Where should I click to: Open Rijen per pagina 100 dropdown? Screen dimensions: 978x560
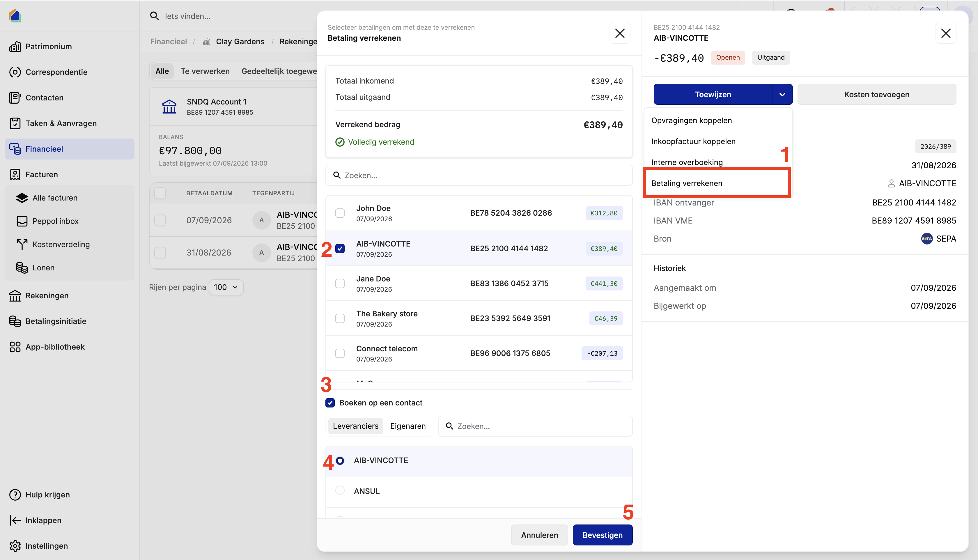[226, 287]
